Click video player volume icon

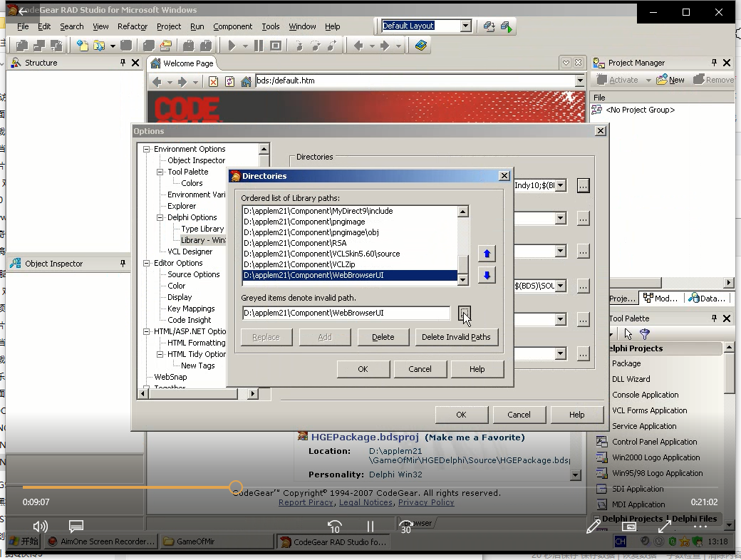40,526
